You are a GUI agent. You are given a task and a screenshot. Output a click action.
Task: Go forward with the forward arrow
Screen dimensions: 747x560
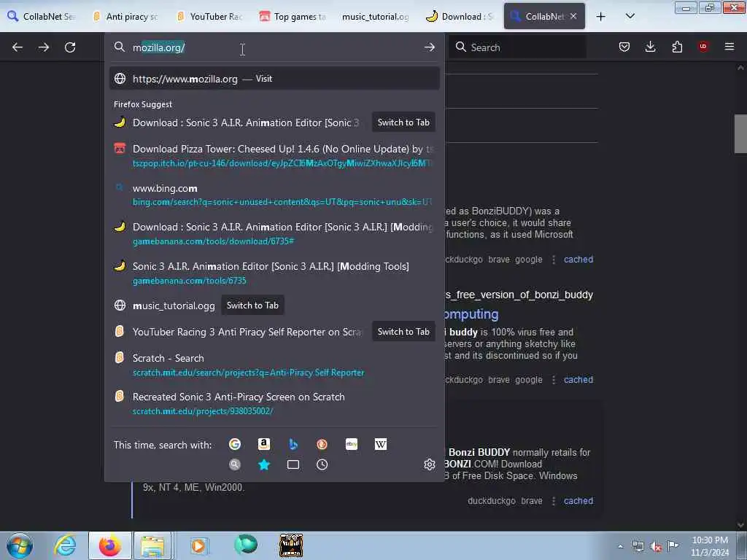coord(44,47)
